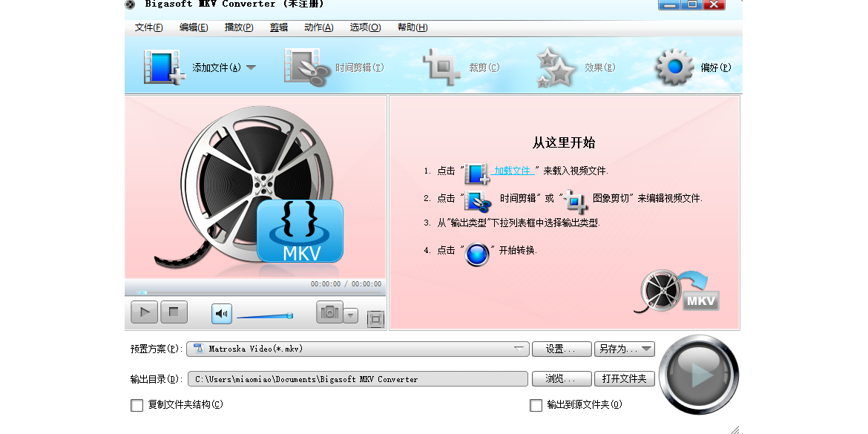
Task: Select the Crop (裁剪) tool icon
Action: coord(441,67)
